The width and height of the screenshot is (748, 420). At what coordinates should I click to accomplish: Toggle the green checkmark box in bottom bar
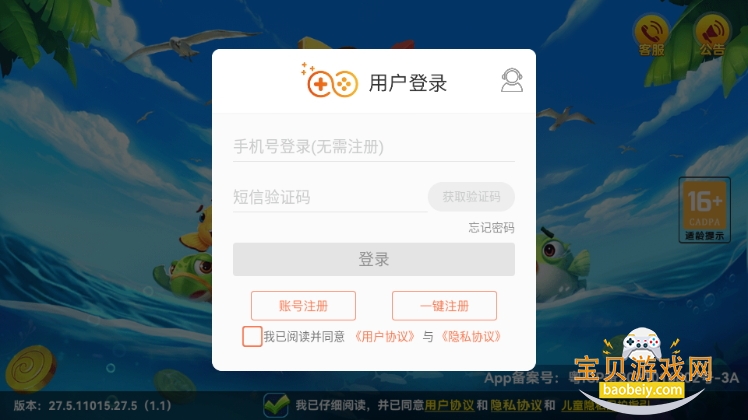275,405
